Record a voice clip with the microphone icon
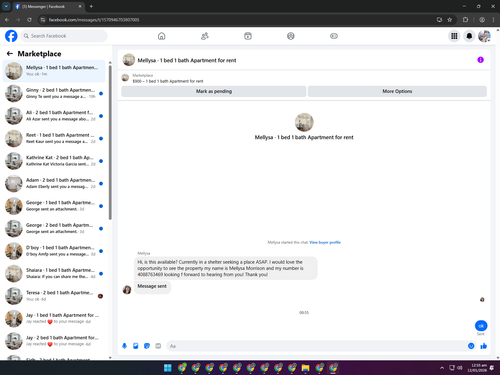The width and height of the screenshot is (500, 375). (x=124, y=346)
